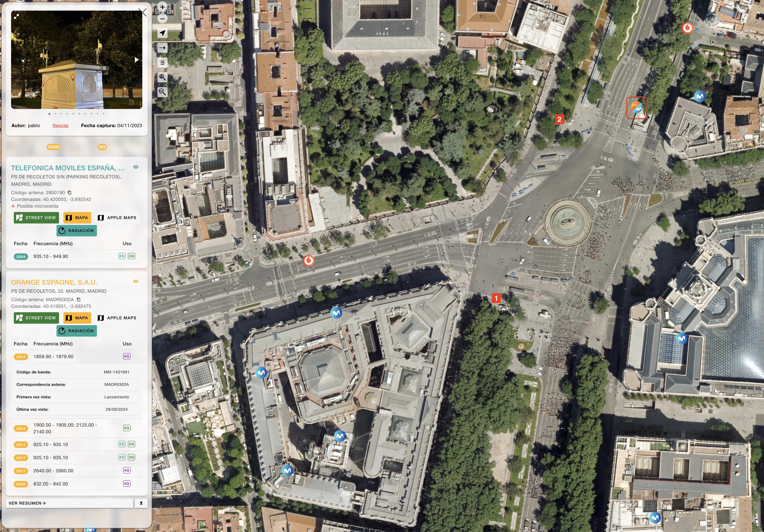Screen dimensions: 764x532
Task: Open the antenna photo thumbnail
Action: pos(77,60)
